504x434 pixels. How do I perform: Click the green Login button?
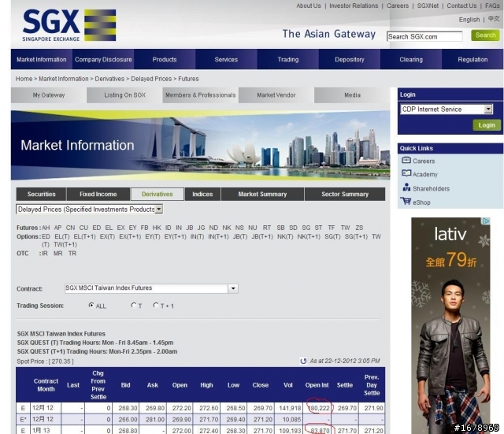coord(487,125)
